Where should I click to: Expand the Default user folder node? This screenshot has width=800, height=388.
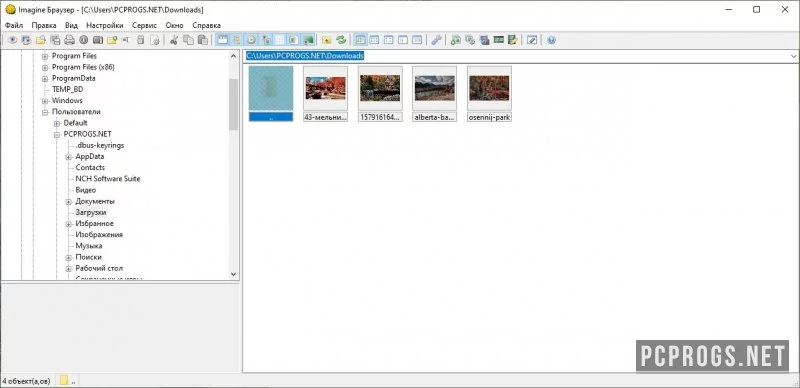[x=57, y=124]
